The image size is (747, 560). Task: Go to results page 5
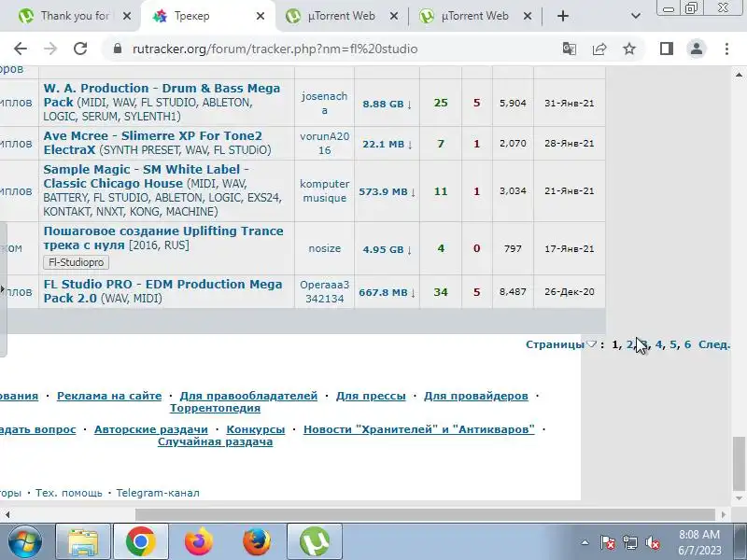(x=673, y=344)
